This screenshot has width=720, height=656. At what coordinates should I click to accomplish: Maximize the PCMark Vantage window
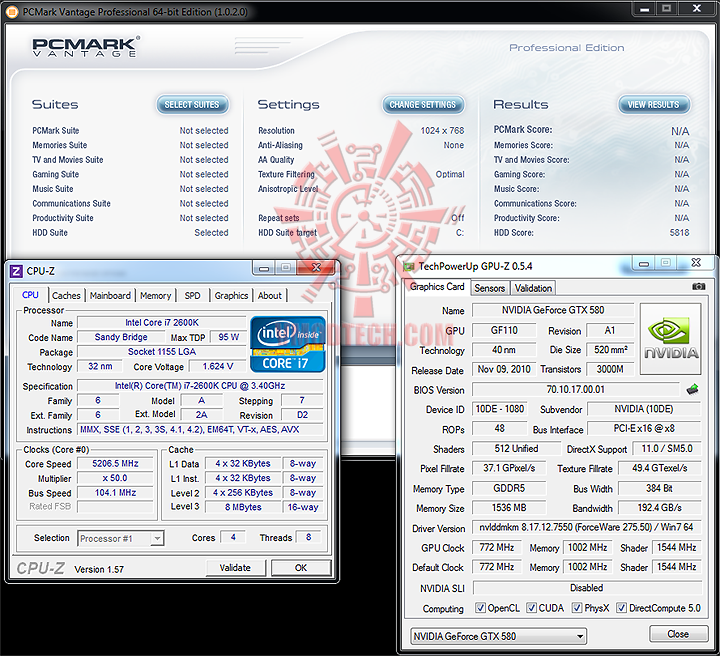666,8
